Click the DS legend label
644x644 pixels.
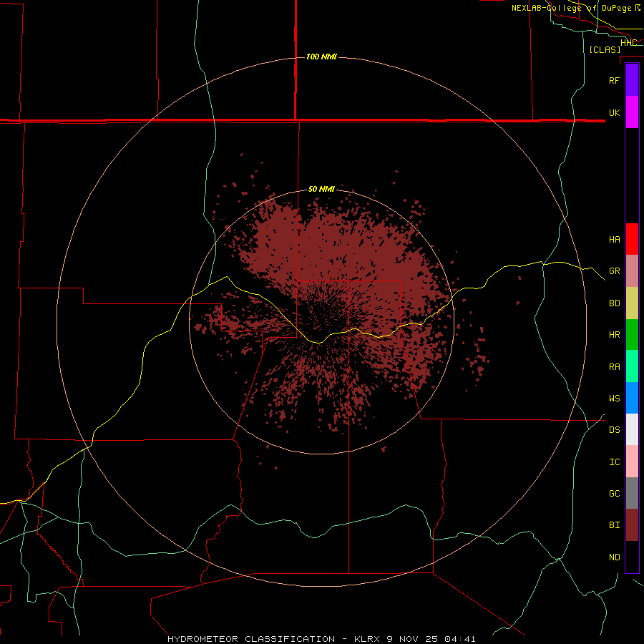tap(614, 430)
